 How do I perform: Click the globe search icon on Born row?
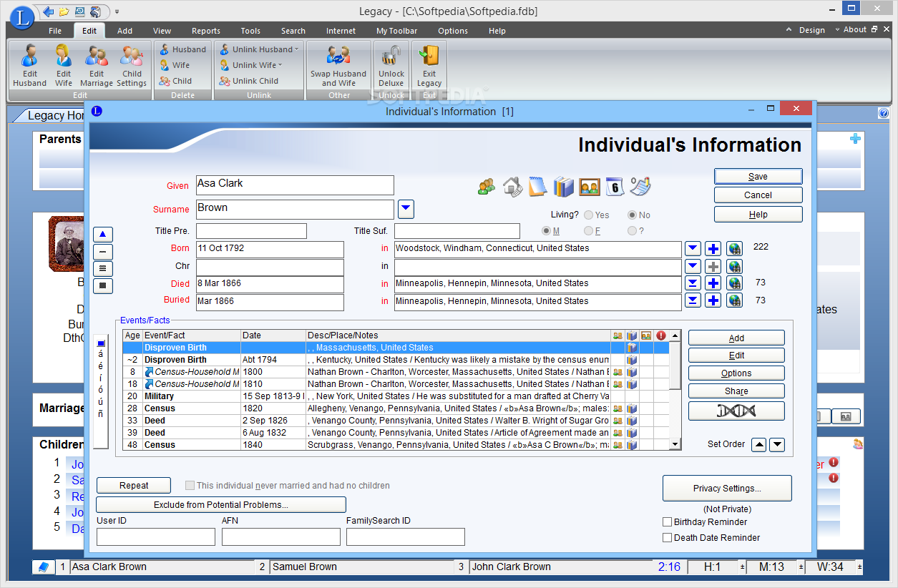(734, 249)
